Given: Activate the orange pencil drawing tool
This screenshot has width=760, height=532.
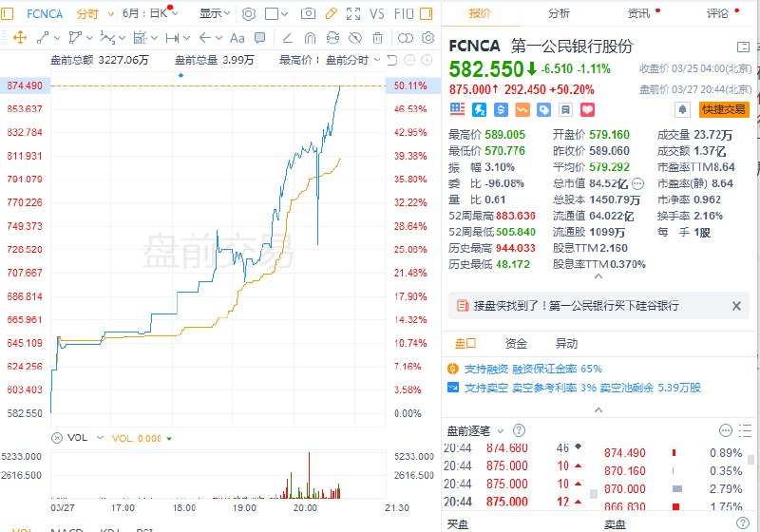Looking at the screenshot, I should coord(331,13).
